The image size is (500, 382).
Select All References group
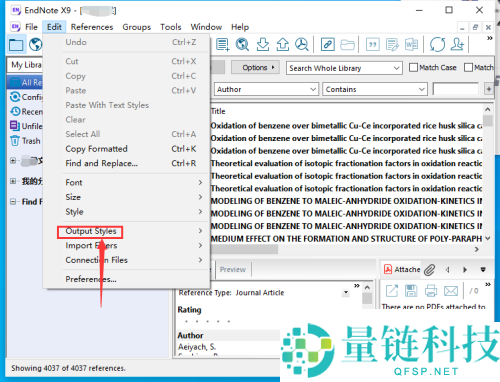[25, 82]
